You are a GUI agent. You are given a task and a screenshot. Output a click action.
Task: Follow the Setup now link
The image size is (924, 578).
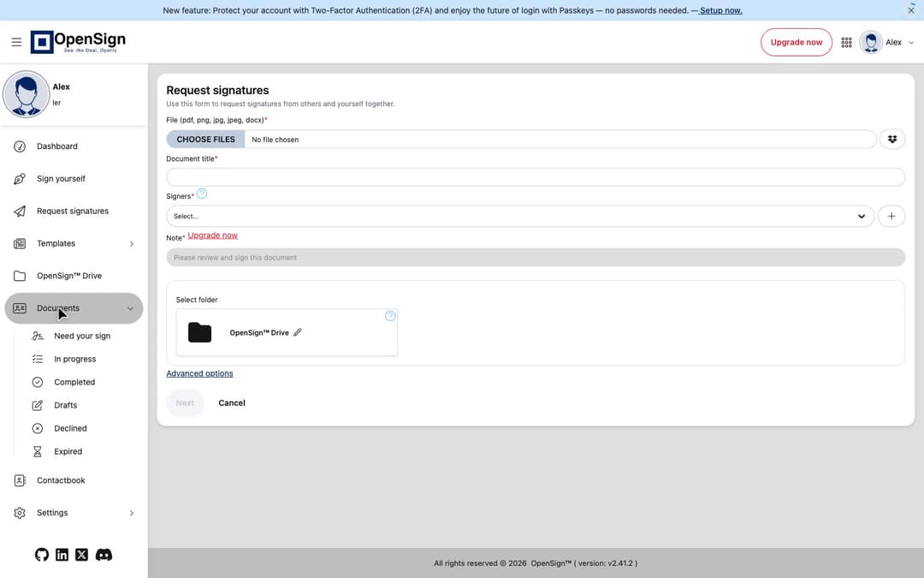[720, 10]
